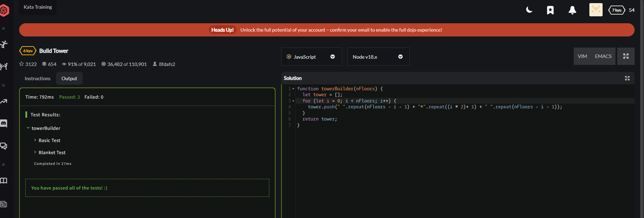This screenshot has height=218, width=644.
Task: Expand the Blanket Test result
Action: click(x=52, y=152)
